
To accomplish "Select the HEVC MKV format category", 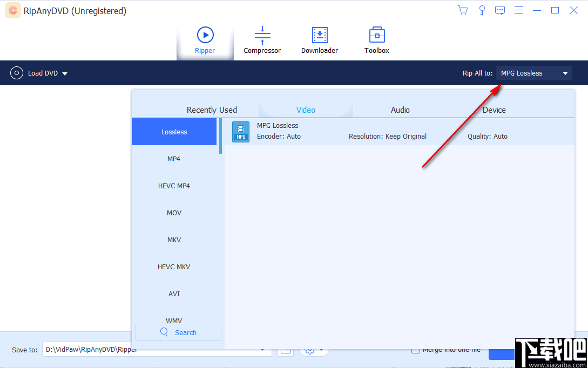I will (x=174, y=267).
